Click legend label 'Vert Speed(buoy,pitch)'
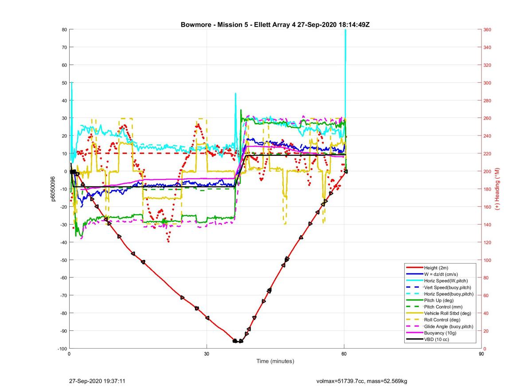The height and width of the screenshot is (392, 532). coord(448,287)
